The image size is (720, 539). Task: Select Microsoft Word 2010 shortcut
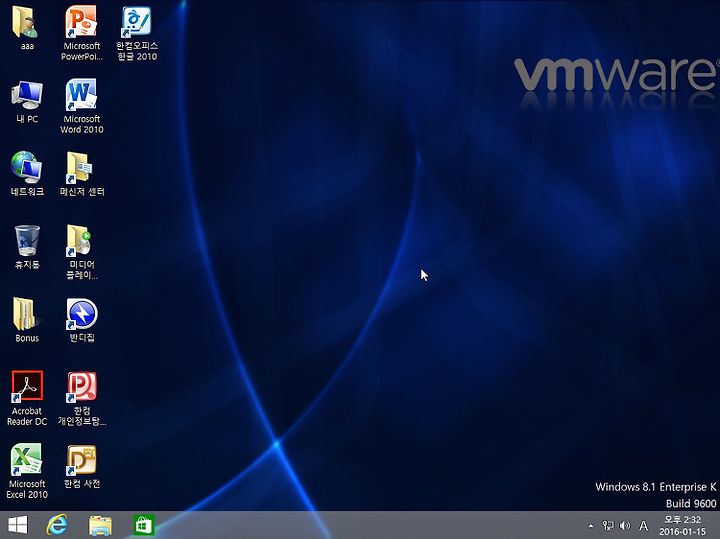click(81, 106)
